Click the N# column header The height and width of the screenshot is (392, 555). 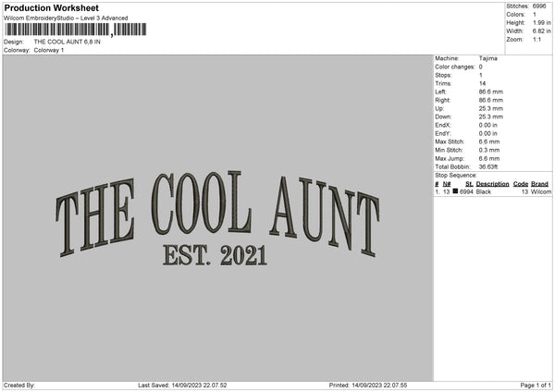tap(448, 184)
